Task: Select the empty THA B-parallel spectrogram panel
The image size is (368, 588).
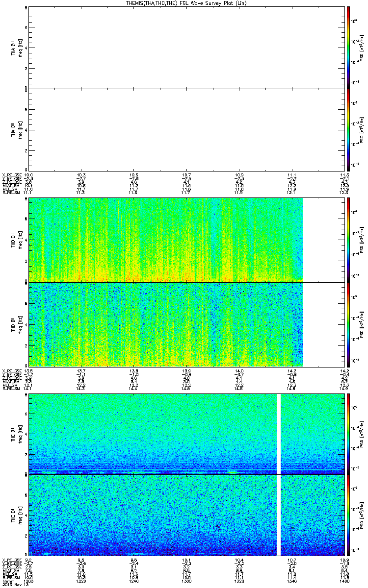Action: click(x=186, y=129)
